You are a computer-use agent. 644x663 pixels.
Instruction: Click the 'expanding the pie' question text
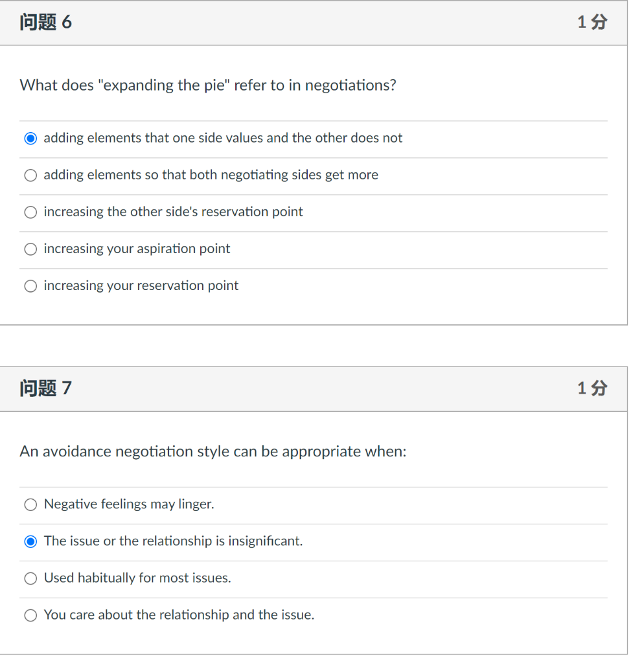(x=208, y=85)
